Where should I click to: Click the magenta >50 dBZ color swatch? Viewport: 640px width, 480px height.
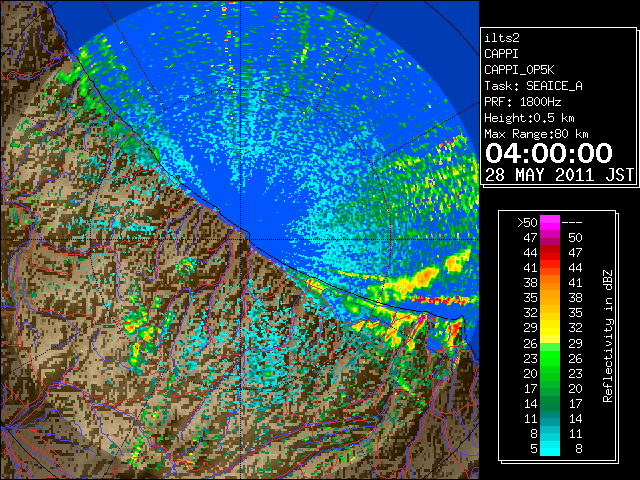pos(550,222)
